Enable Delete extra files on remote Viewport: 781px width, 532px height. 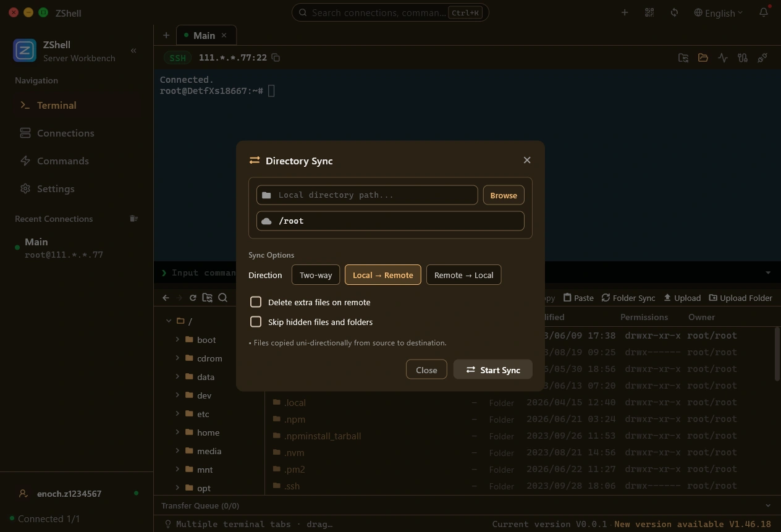[256, 302]
